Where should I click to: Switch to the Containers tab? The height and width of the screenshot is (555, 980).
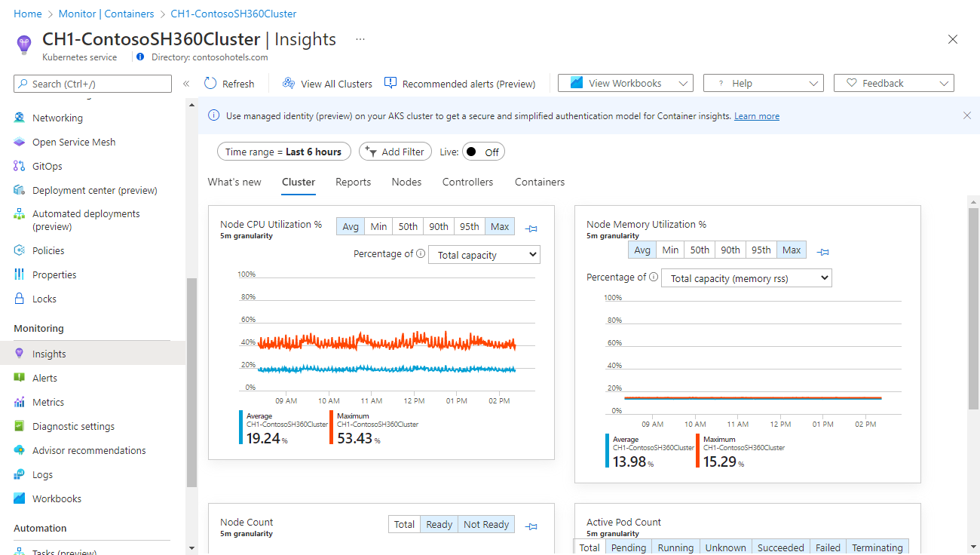click(540, 182)
